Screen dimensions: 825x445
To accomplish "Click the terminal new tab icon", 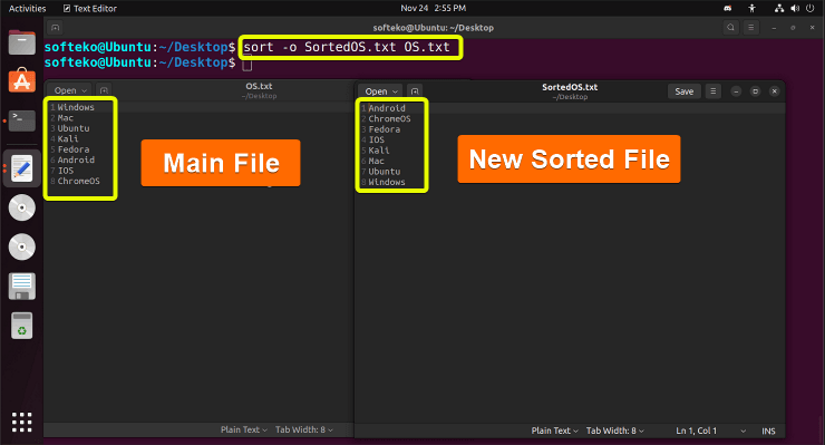I will pyautogui.click(x=55, y=27).
